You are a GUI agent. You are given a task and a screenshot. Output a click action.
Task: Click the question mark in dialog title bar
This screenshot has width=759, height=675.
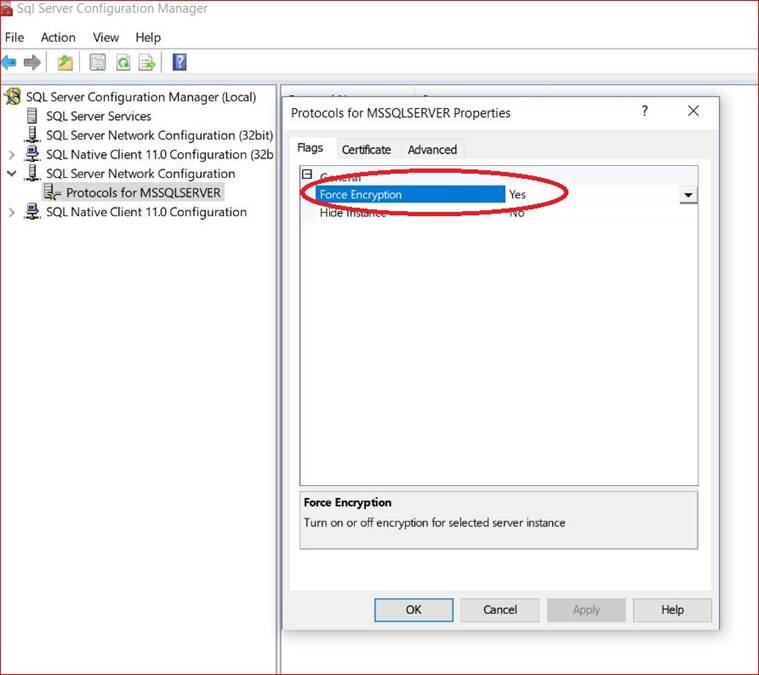click(644, 111)
